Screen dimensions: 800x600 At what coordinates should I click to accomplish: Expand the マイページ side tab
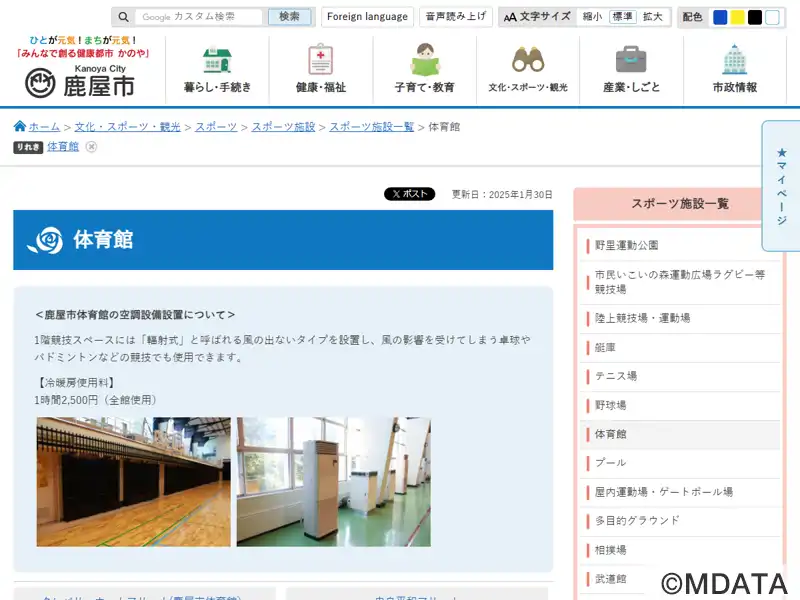click(781, 185)
